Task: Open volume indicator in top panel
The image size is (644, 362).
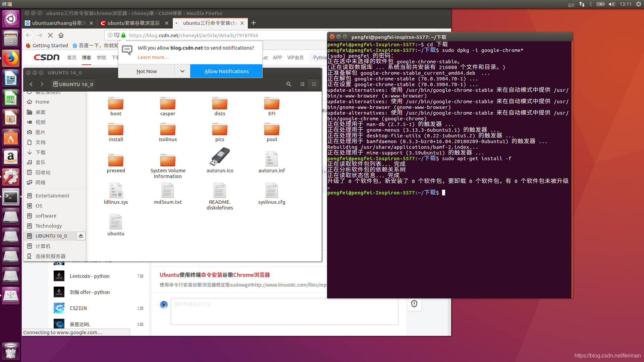Action: (611, 4)
